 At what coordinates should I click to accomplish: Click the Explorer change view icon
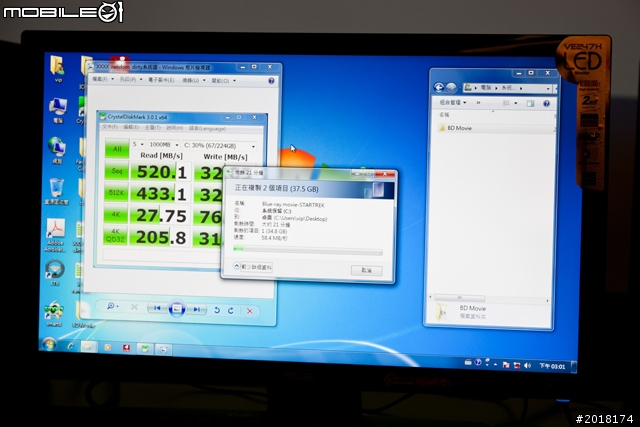506,103
